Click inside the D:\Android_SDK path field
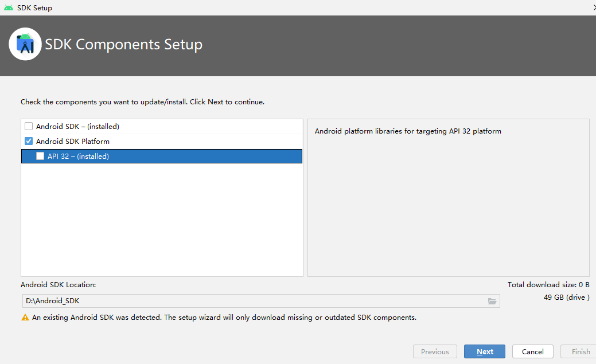The height and width of the screenshot is (364, 596). 172,300
